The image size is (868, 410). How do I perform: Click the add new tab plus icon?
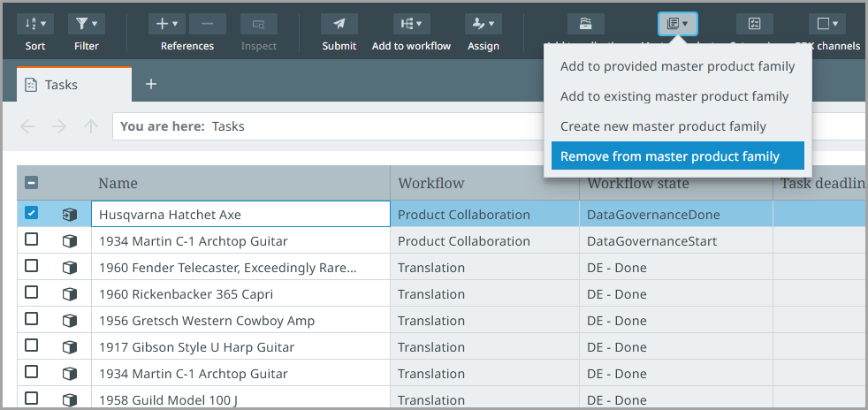(x=151, y=84)
